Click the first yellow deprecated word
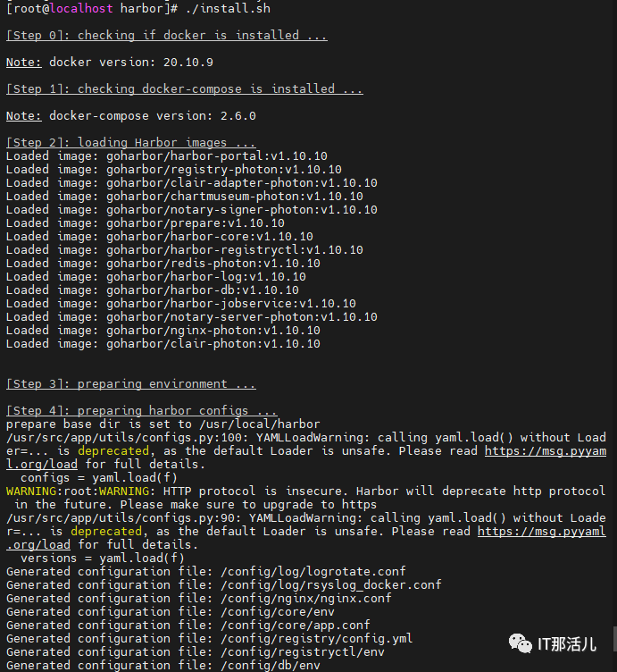Image resolution: width=617 pixels, height=672 pixels. [x=113, y=451]
